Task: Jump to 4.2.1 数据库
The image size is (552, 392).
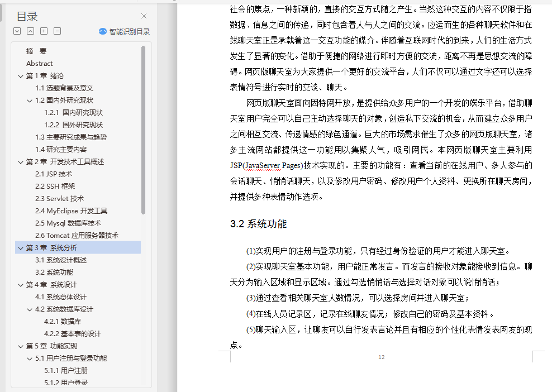Action: (63, 321)
